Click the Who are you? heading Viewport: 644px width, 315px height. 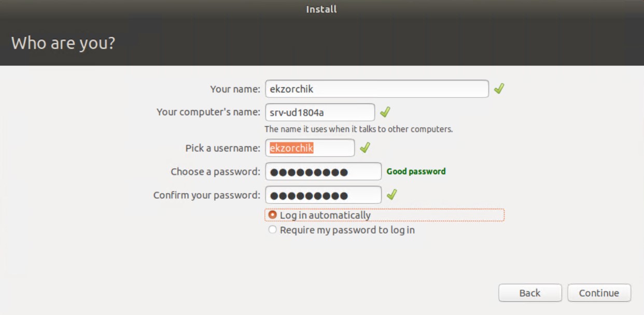tap(63, 43)
